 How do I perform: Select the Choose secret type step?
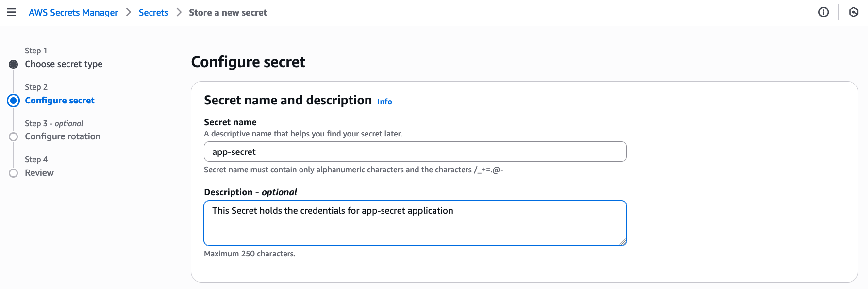pyautogui.click(x=64, y=64)
